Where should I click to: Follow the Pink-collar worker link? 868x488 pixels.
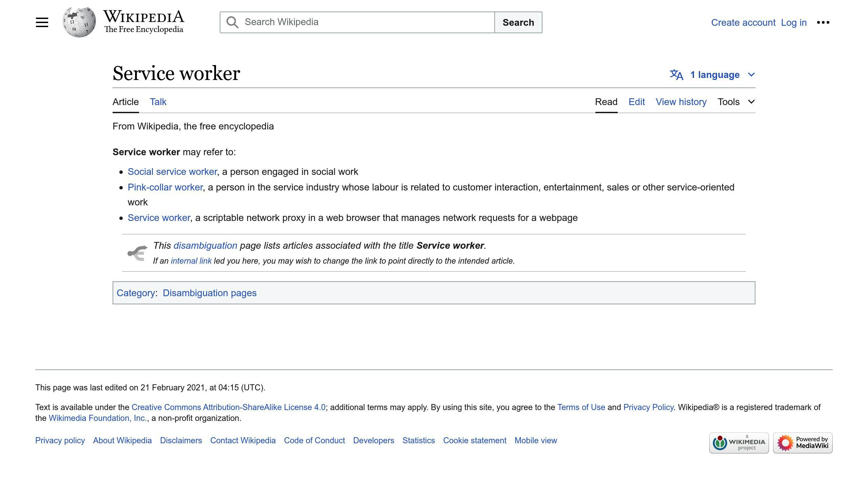[x=165, y=187]
